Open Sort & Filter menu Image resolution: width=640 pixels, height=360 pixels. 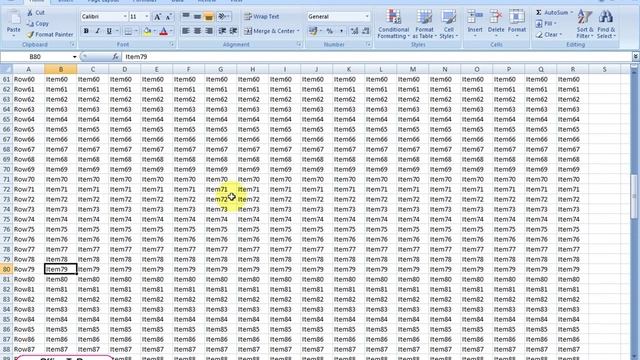[585, 24]
